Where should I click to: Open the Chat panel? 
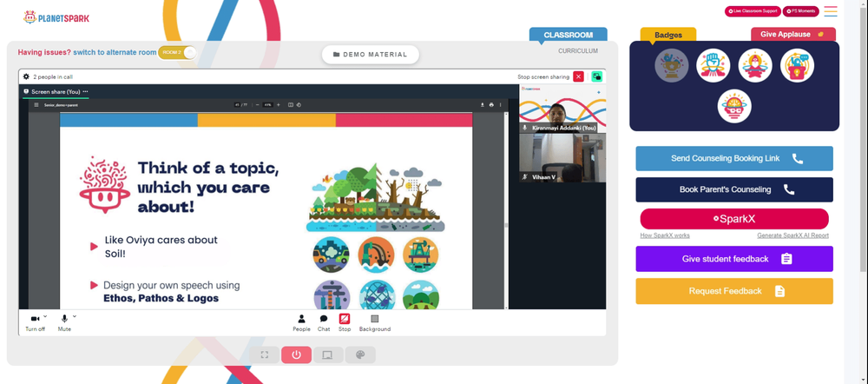[324, 322]
